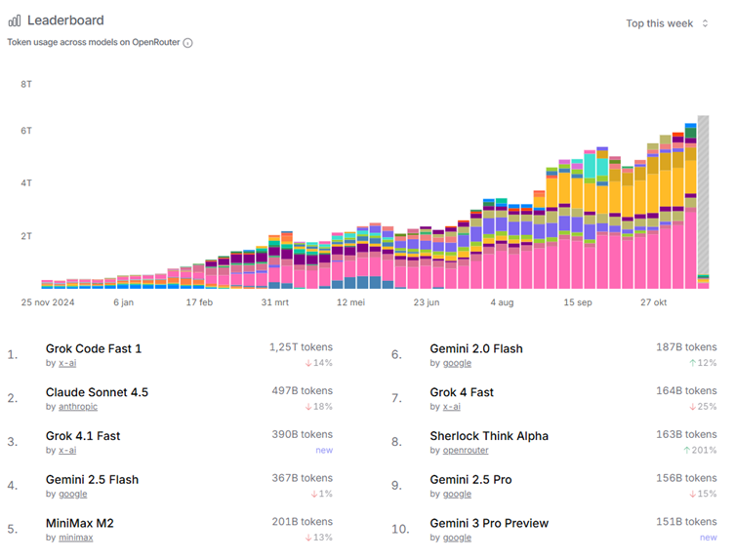Screen dimensions: 735x560
Task: Click the 6T y-axis label
Action: [26, 131]
